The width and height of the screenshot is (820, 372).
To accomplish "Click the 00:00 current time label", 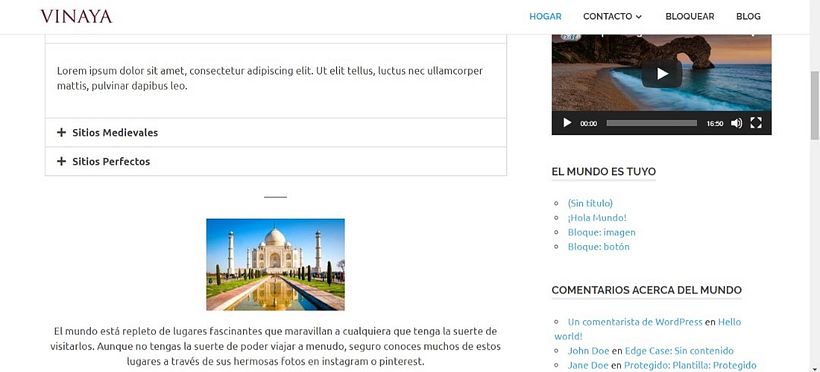I will 588,123.
